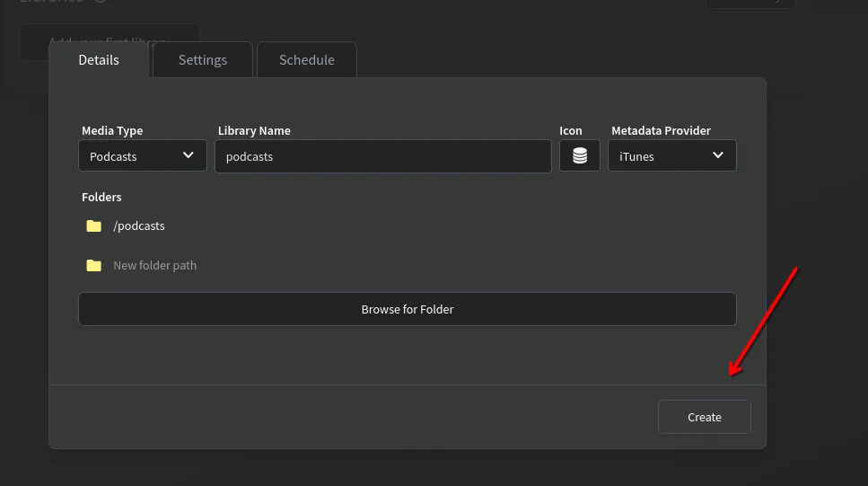Click the Media Type label
The height and width of the screenshot is (486, 868).
pyautogui.click(x=112, y=130)
